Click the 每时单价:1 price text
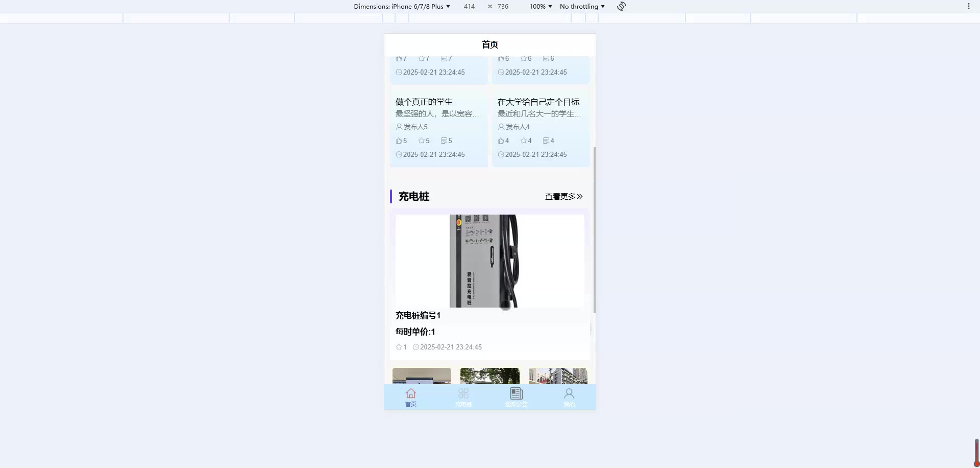The height and width of the screenshot is (468, 980). 415,332
